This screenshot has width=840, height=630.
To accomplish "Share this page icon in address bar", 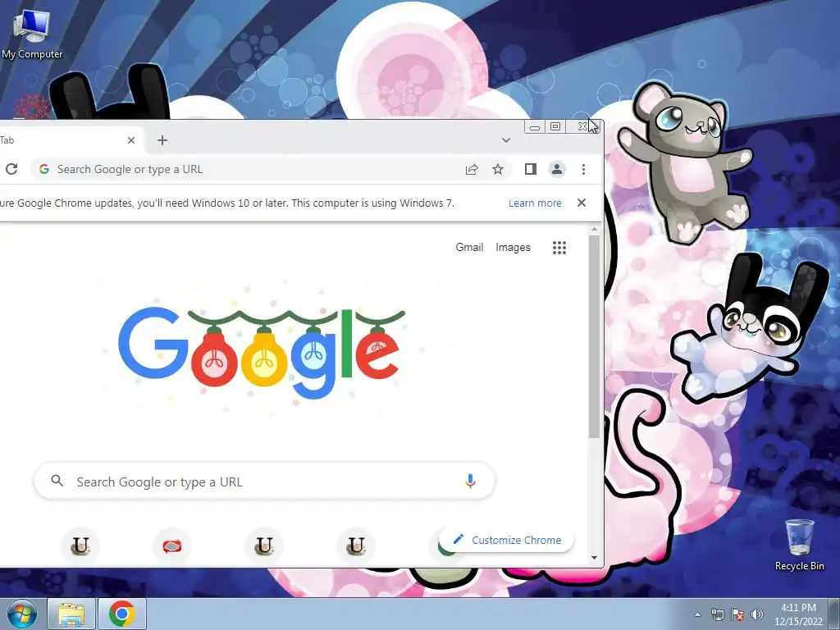I will click(x=472, y=169).
